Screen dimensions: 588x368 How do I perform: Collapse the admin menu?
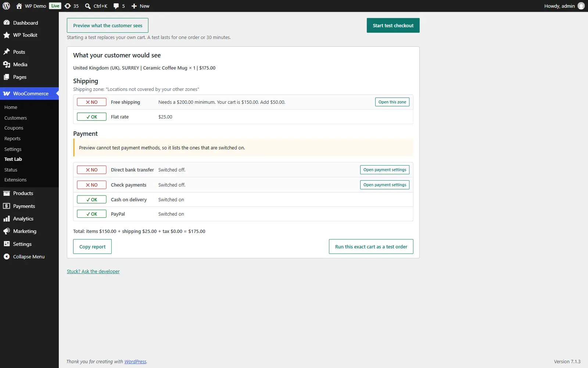pyautogui.click(x=29, y=256)
